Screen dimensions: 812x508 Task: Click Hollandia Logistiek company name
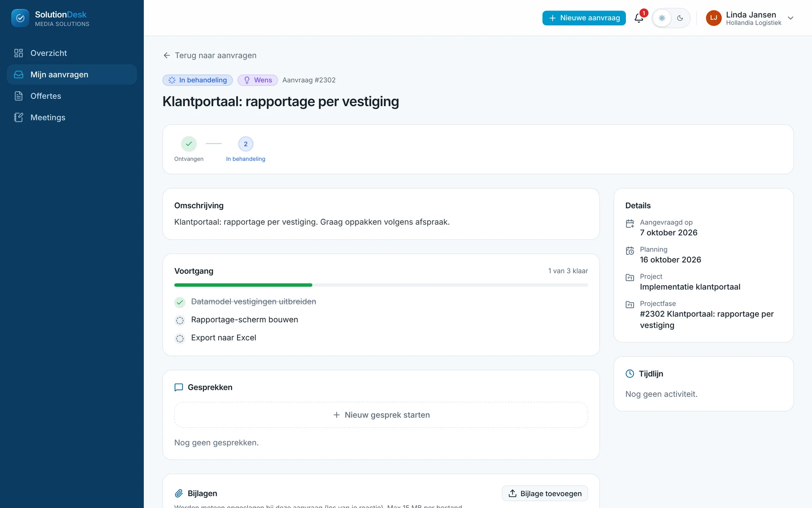[x=754, y=23]
